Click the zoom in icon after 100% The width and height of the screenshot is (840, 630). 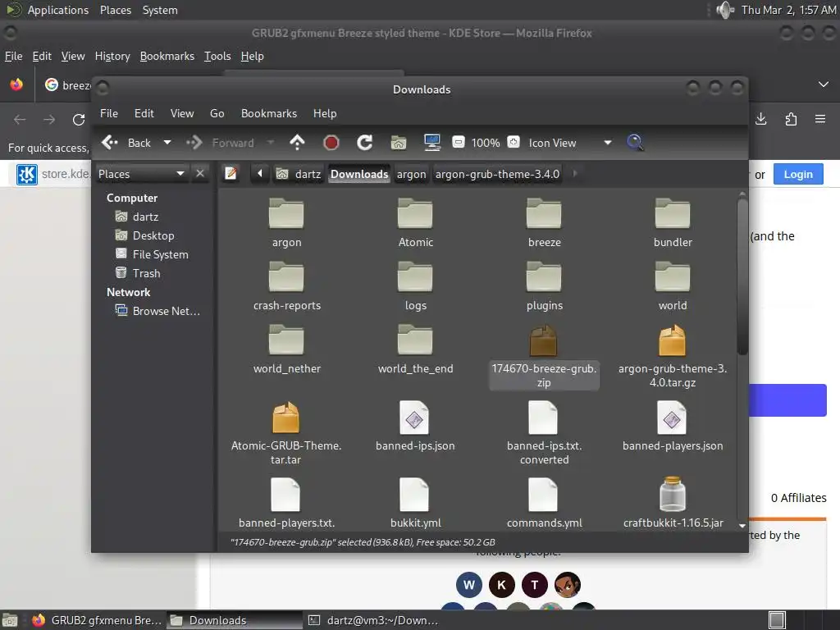click(514, 143)
